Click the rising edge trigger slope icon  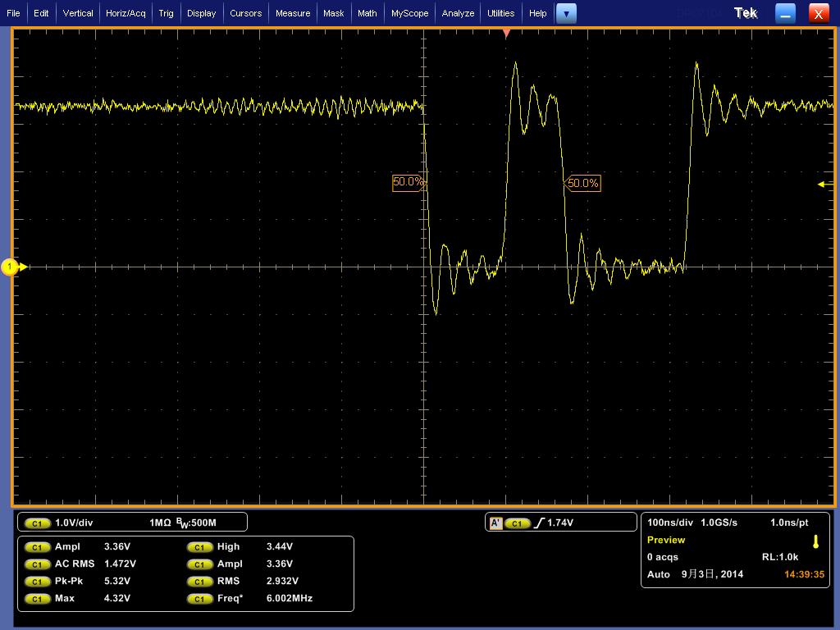pos(539,523)
